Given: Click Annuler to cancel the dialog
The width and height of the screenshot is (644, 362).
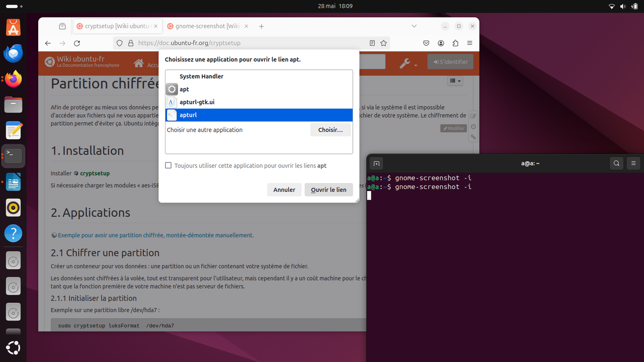Looking at the screenshot, I should pos(284,190).
